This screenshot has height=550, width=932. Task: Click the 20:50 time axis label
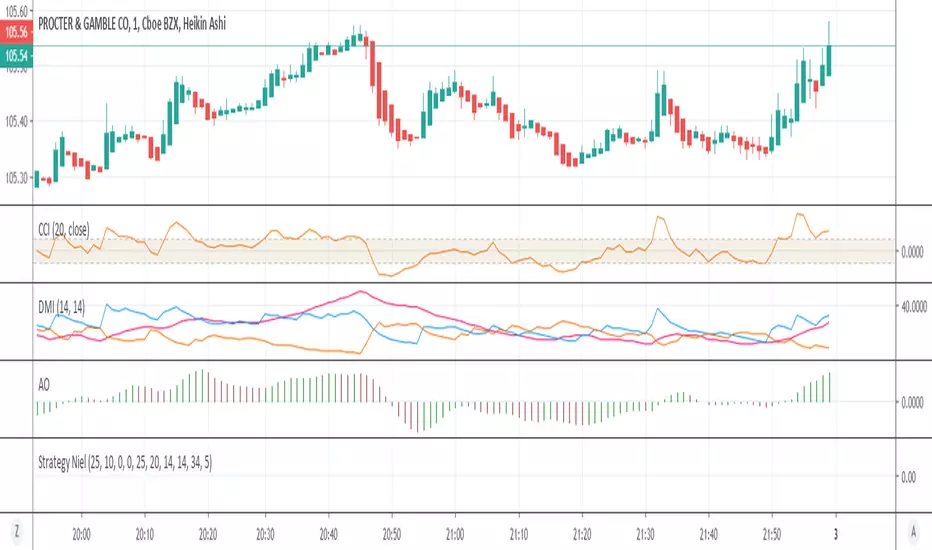391,534
